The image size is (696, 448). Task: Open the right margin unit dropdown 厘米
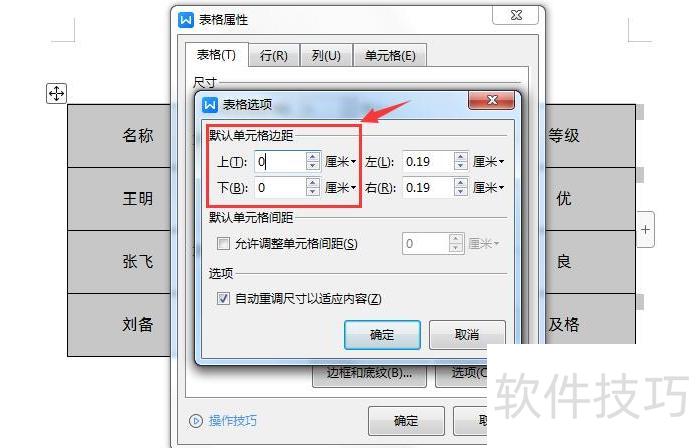click(x=488, y=187)
